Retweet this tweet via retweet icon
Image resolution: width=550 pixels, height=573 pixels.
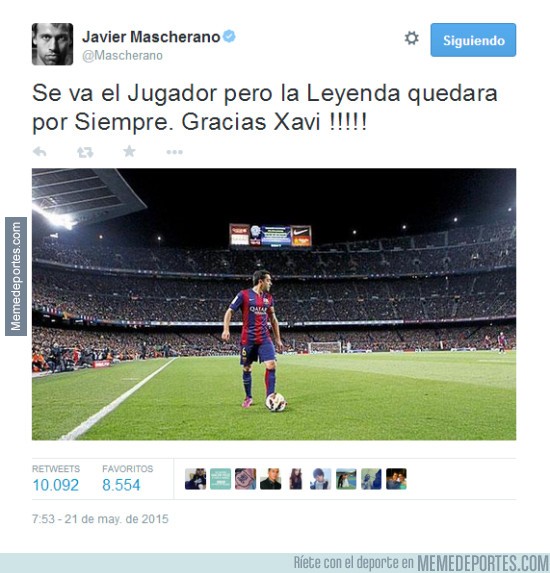click(x=85, y=152)
